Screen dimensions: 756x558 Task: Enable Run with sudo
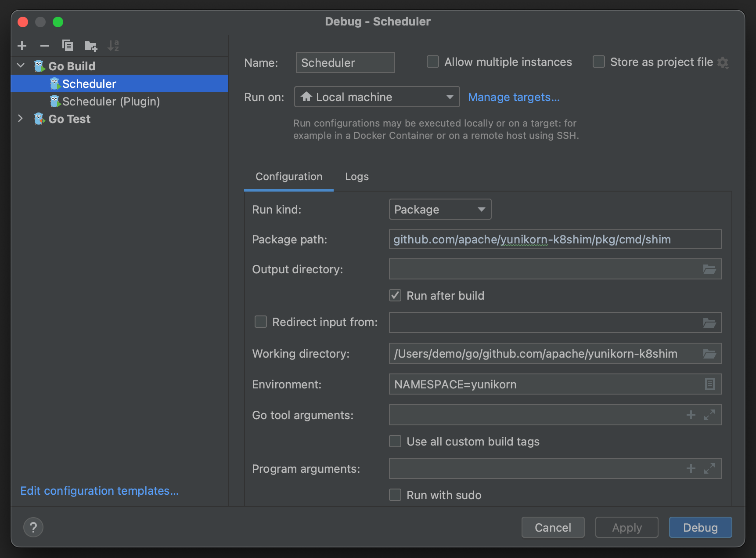(x=395, y=495)
